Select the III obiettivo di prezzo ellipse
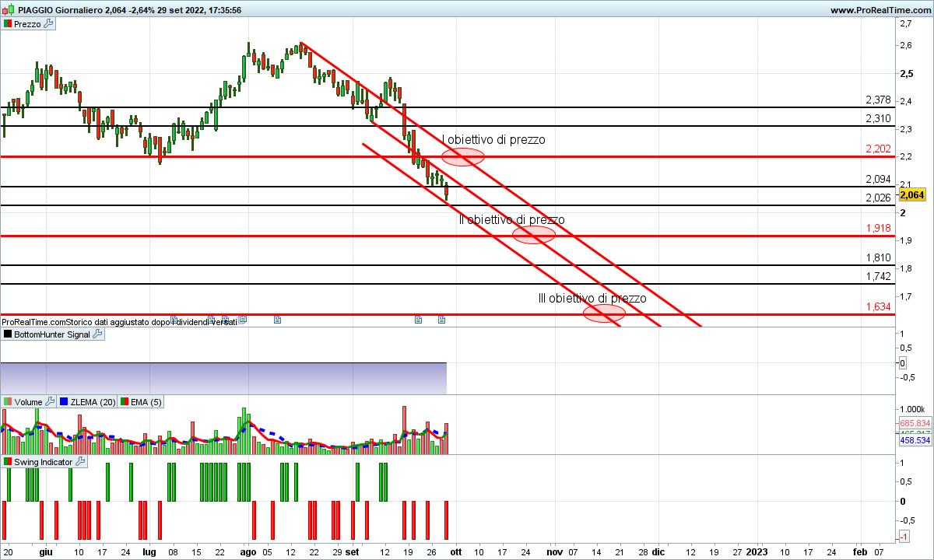This screenshot has width=934, height=560. pyautogui.click(x=605, y=313)
